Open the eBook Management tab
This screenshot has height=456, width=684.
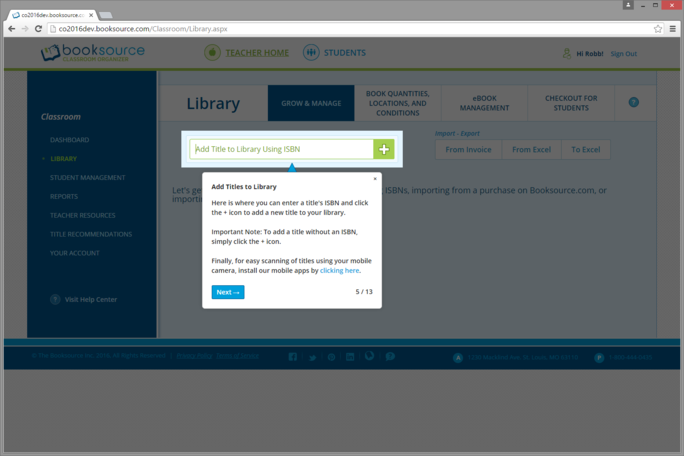(484, 103)
